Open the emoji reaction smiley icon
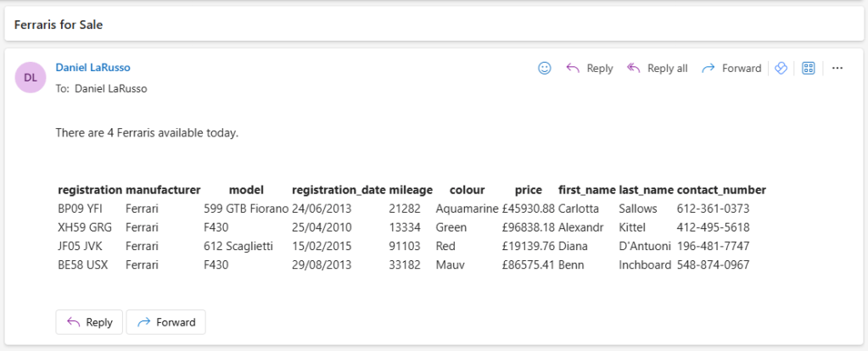868x351 pixels. coord(545,69)
